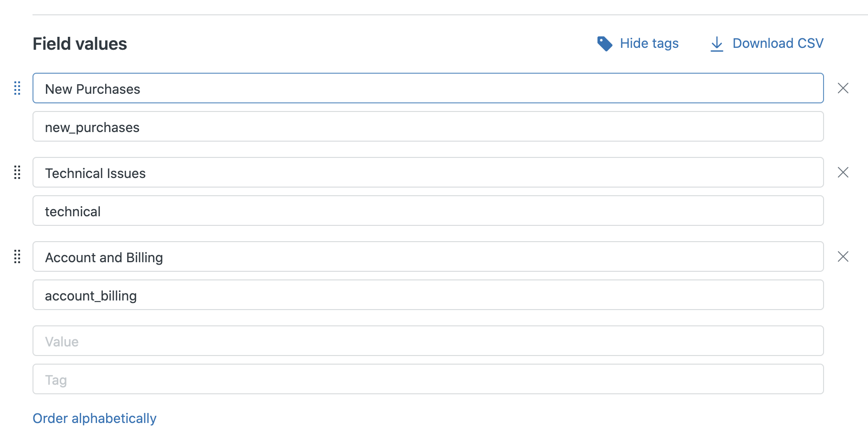Click into the Technical Issues value field
Viewport: 868px width, 445px height.
(x=428, y=172)
